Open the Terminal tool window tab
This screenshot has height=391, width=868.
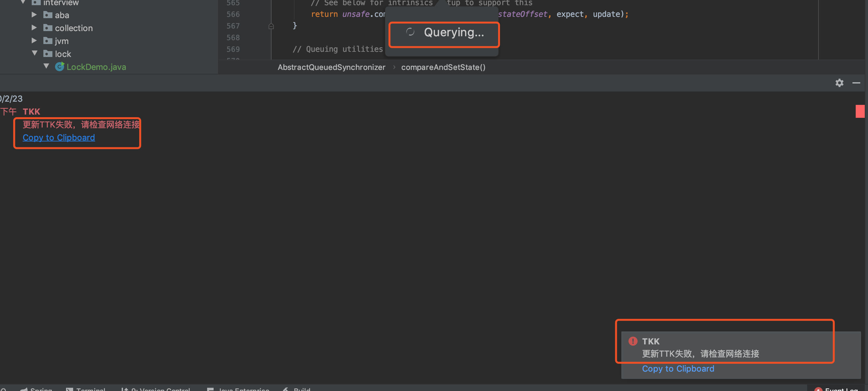pos(86,389)
